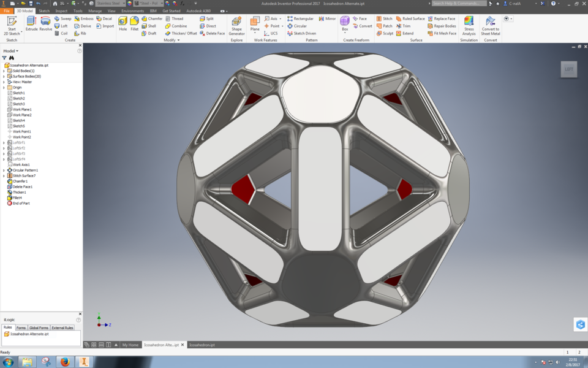This screenshot has width=588, height=368.
Task: Select the Fillet tool
Action: 134,22
